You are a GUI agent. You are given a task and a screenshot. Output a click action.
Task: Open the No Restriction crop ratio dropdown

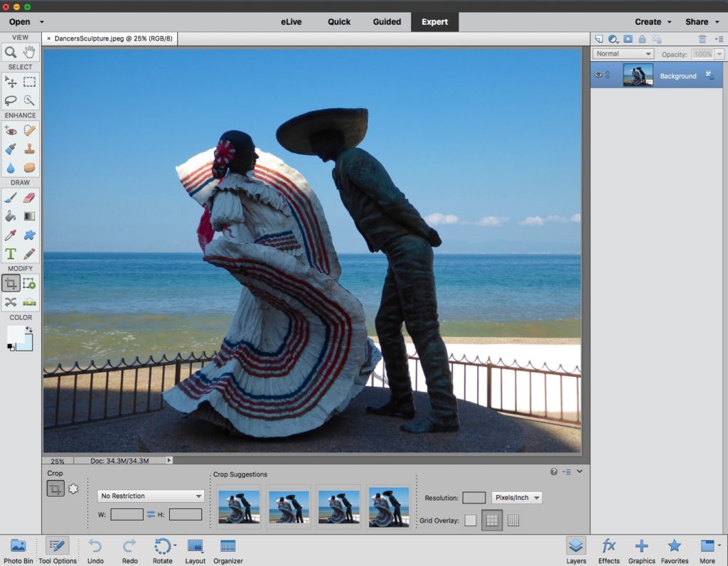pyautogui.click(x=151, y=496)
